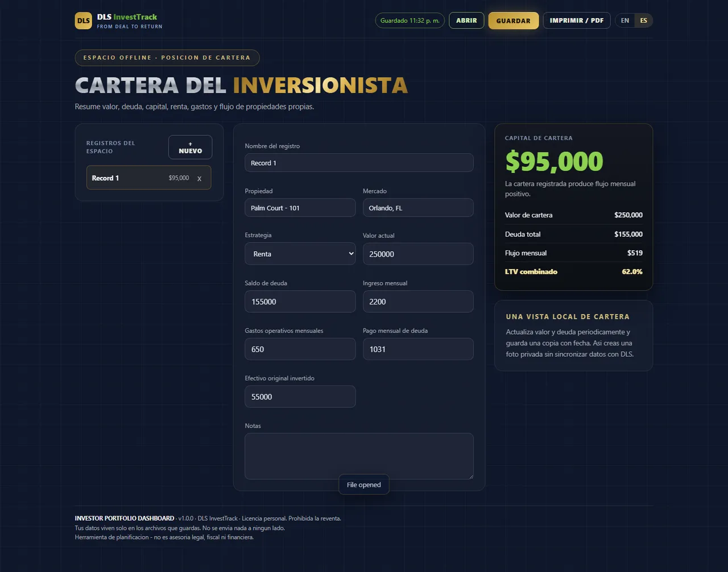The height and width of the screenshot is (572, 728).
Task: Click the UNA VISTA LOCAL DE CARTERA heading
Action: 568,316
